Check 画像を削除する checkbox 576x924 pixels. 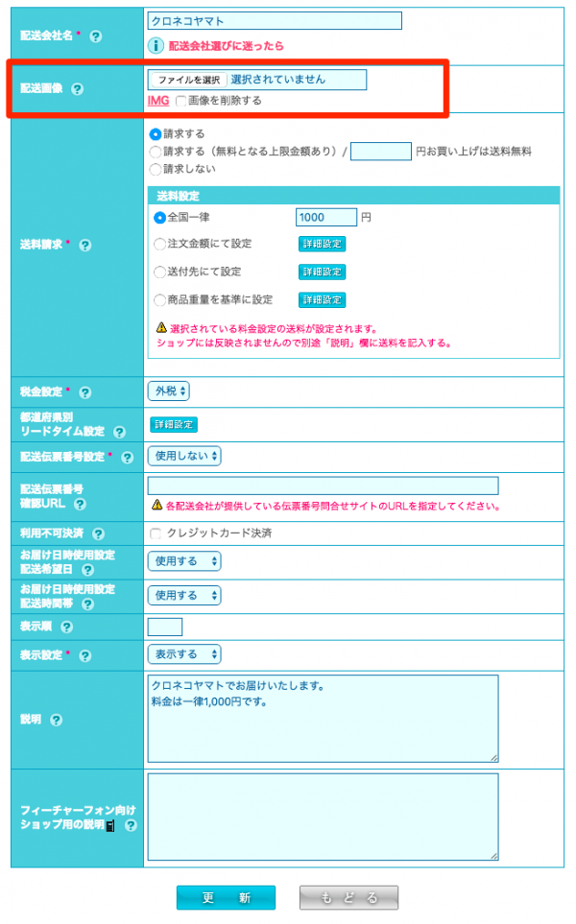tap(181, 101)
